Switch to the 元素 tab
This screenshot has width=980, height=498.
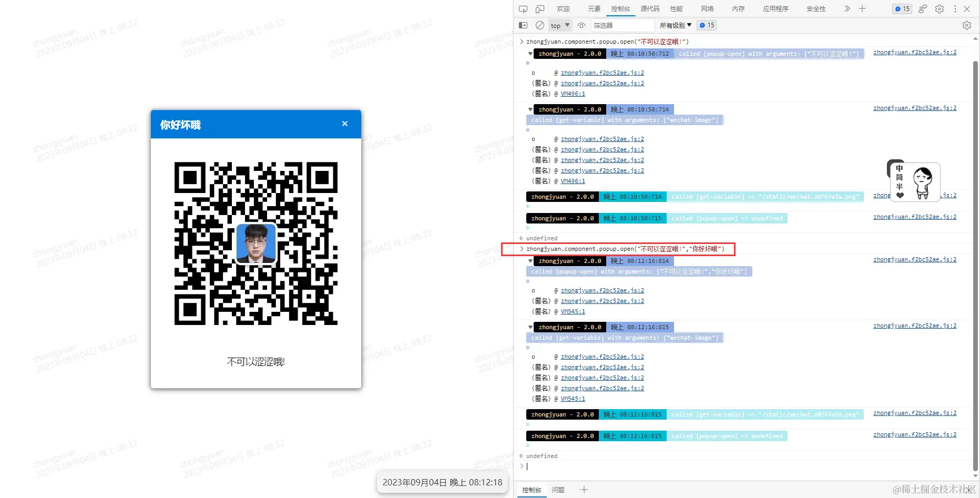[594, 9]
